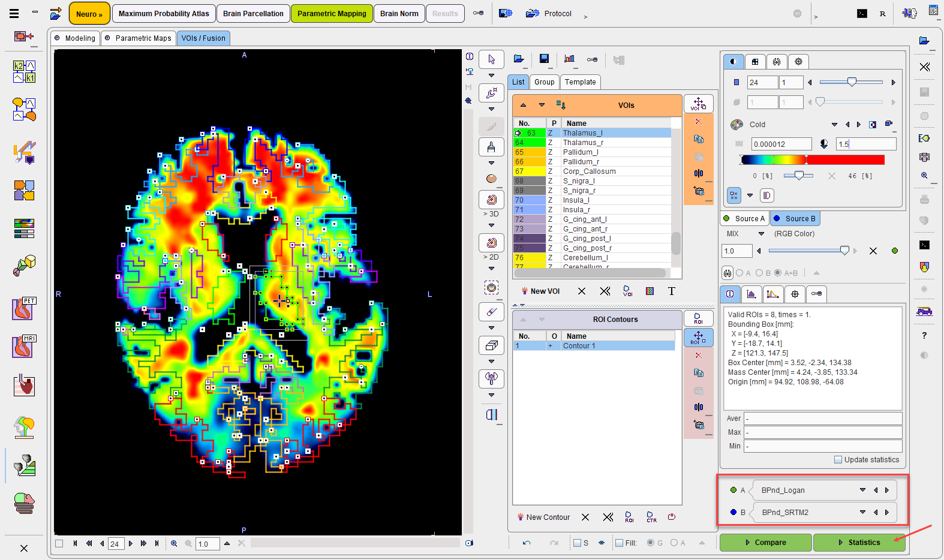Switch to the Brain Parcellation tab
Viewport: 944px width, 560px height.
253,13
